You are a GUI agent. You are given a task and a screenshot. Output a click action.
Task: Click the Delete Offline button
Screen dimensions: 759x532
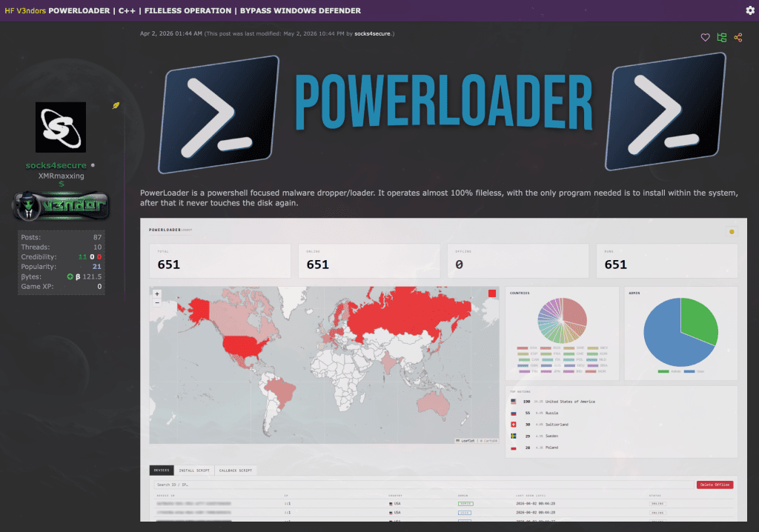click(715, 485)
